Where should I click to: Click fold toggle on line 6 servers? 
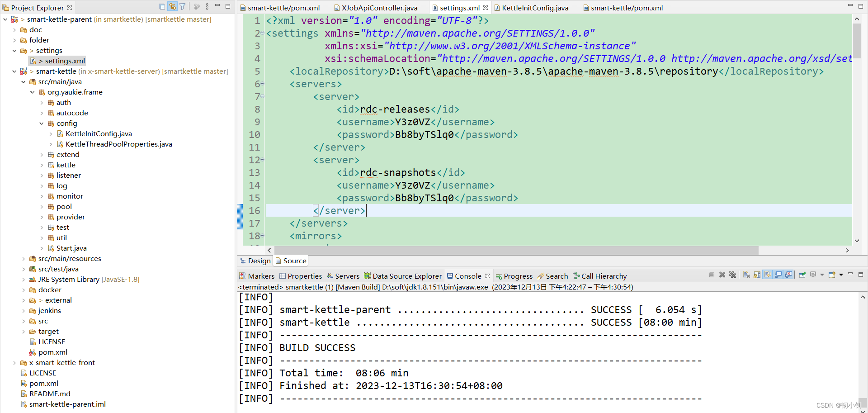pyautogui.click(x=262, y=84)
